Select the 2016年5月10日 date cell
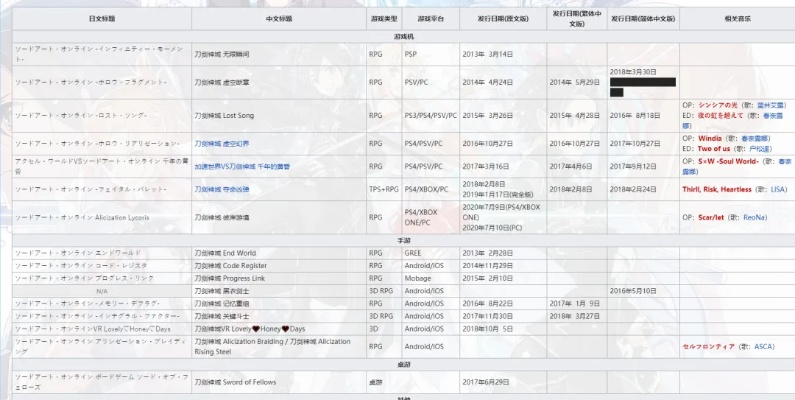The height and width of the screenshot is (400, 795). [x=643, y=291]
